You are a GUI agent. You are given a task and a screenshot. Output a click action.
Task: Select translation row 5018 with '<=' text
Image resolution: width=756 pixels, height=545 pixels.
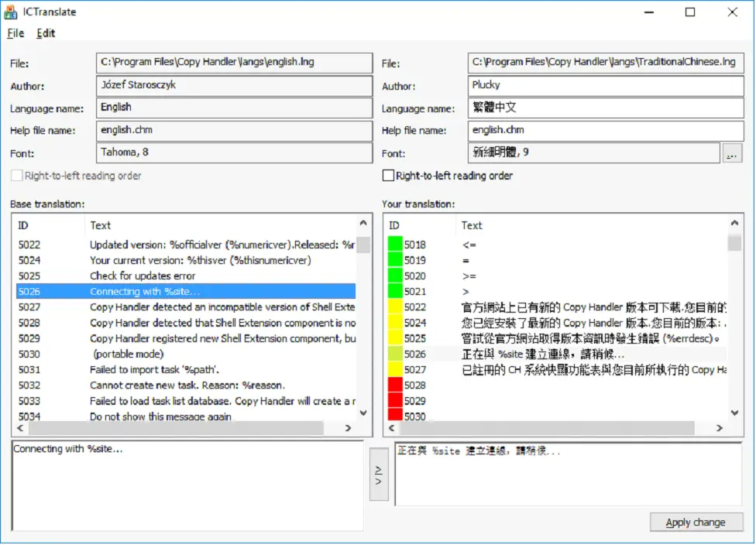(x=557, y=245)
